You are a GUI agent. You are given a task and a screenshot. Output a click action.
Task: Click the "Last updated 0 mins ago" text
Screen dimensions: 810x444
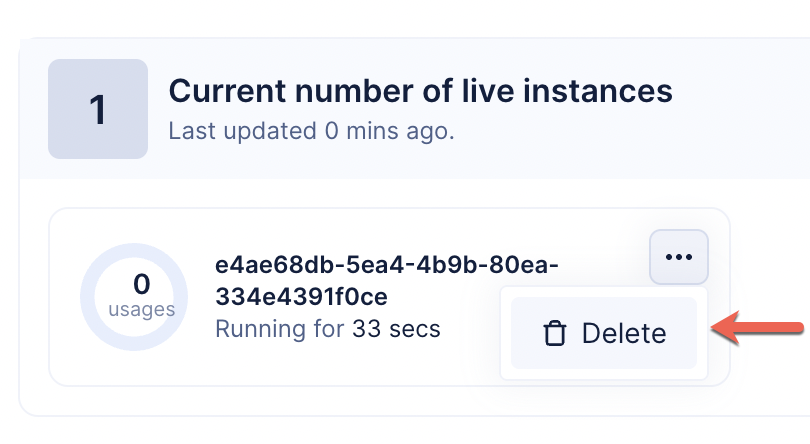click(311, 131)
